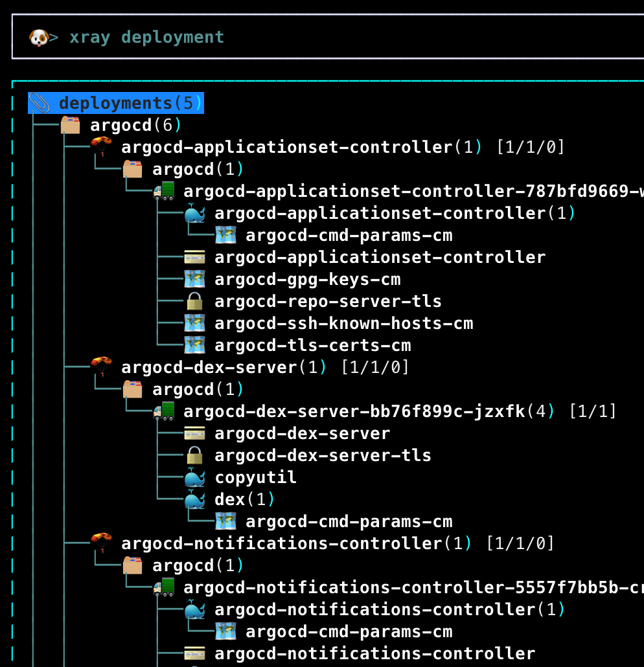Click the folder icon next to argocd(6)
The width and height of the screenshot is (644, 667).
pos(70,125)
